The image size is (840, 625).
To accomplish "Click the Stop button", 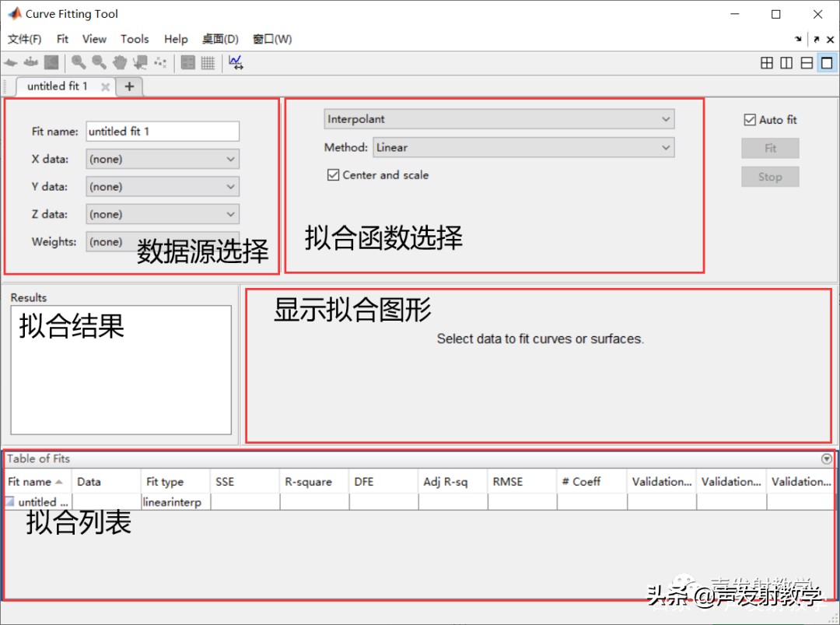I will [x=770, y=176].
